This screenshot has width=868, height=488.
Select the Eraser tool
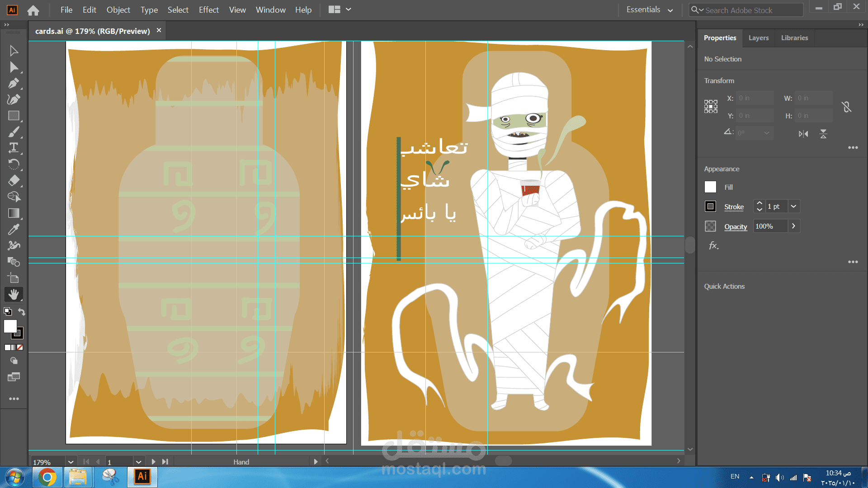point(14,181)
